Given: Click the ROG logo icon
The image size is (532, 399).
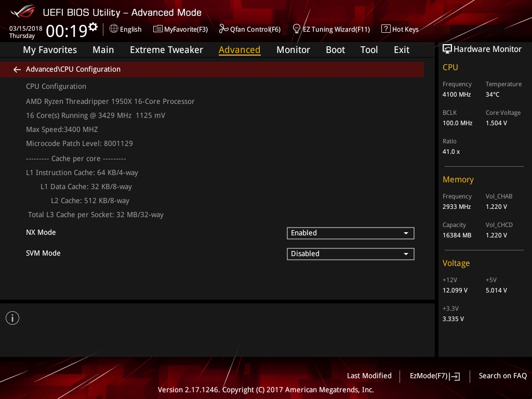Looking at the screenshot, I should click(23, 12).
